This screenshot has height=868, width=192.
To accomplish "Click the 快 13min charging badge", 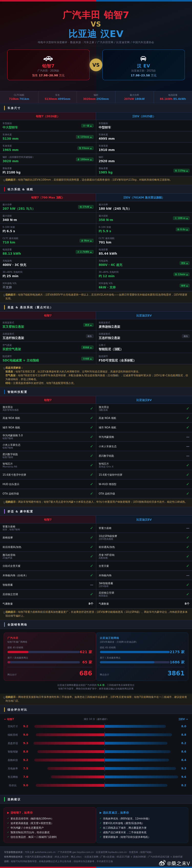I will (182, 274).
